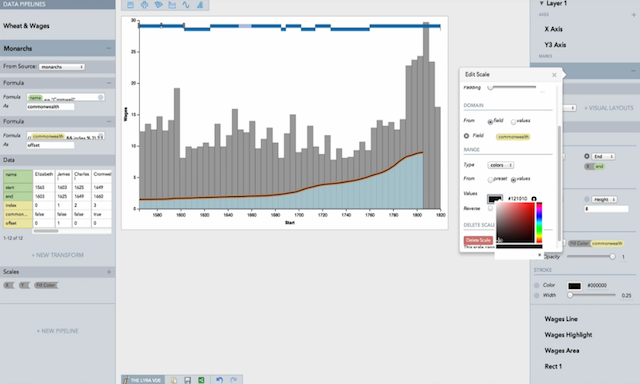The image size is (640, 384).
Task: Toggle the Reverse checkbox
Action: (x=491, y=208)
